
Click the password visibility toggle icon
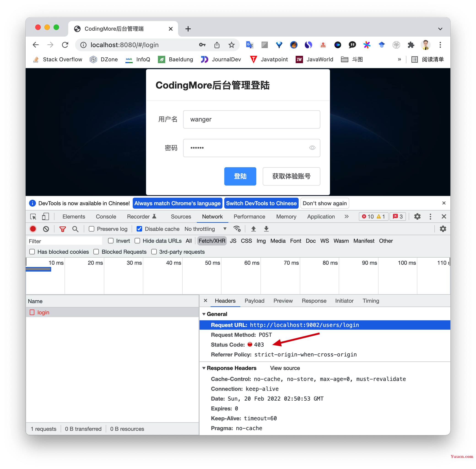312,148
